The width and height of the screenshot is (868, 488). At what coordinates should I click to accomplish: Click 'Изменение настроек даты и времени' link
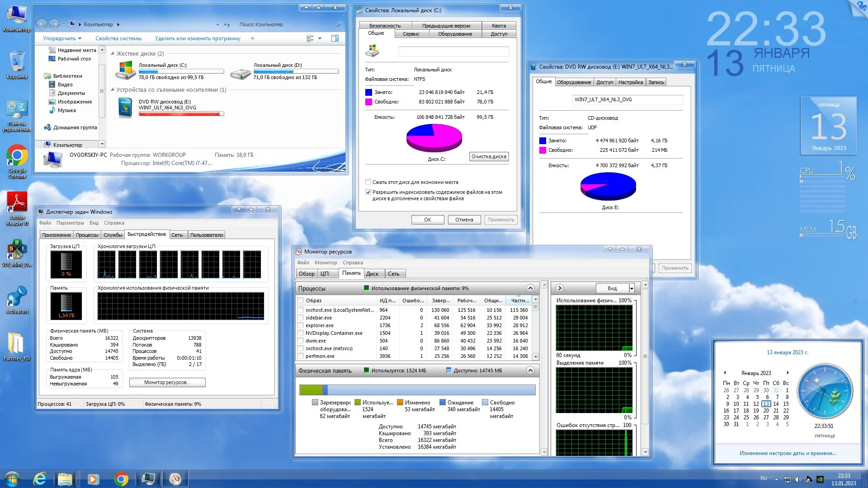click(x=788, y=453)
